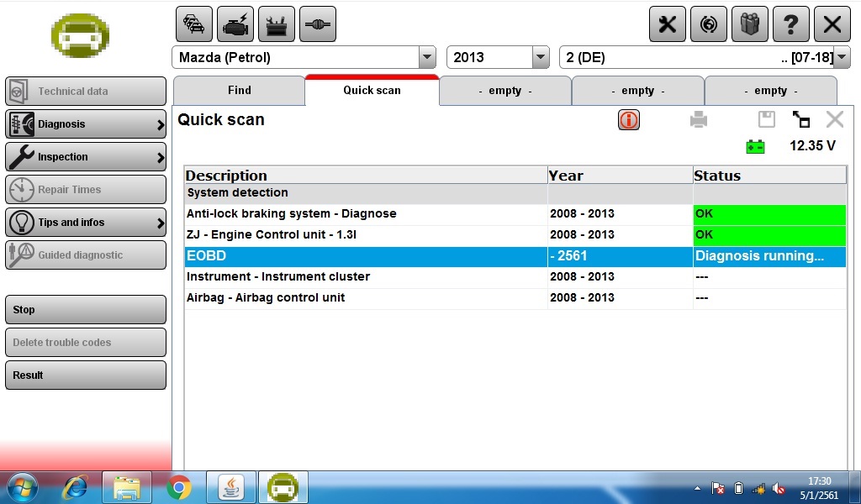Open the taskbar clock showing 17:30
Viewport: 861px width, 504px height.
point(819,488)
